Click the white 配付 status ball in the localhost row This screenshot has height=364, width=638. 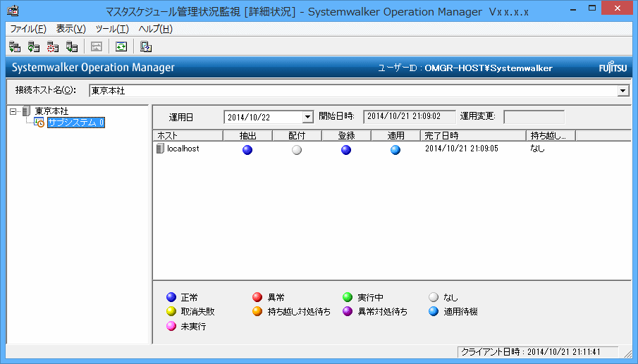(297, 150)
